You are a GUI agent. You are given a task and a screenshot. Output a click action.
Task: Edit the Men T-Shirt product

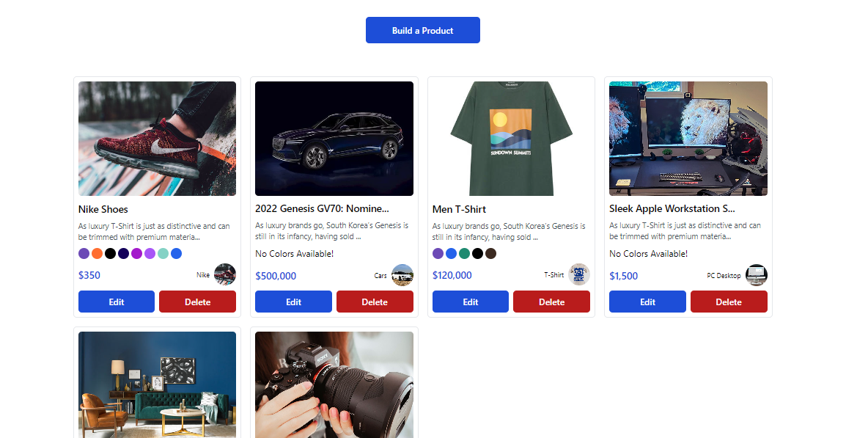tap(471, 302)
